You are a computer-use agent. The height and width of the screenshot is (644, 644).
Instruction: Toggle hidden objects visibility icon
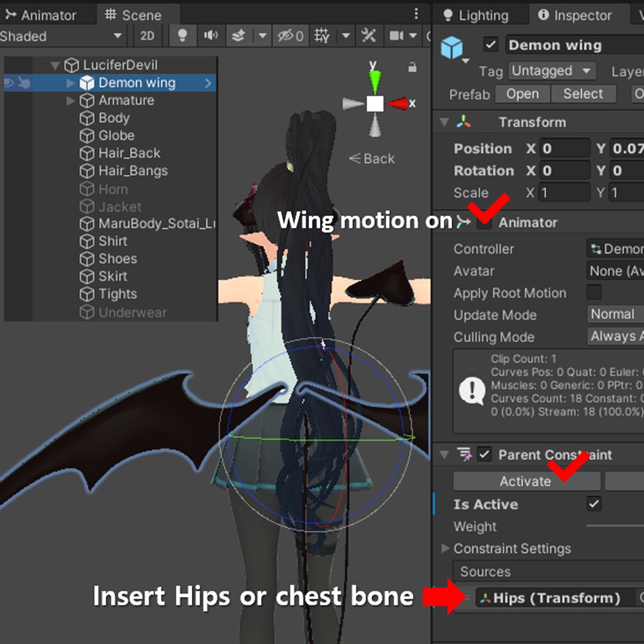click(290, 36)
